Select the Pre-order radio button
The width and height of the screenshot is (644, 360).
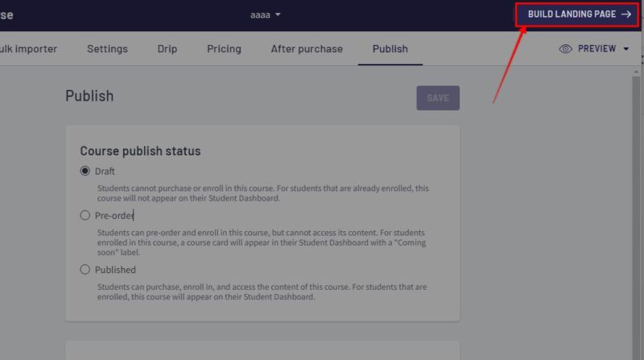85,215
